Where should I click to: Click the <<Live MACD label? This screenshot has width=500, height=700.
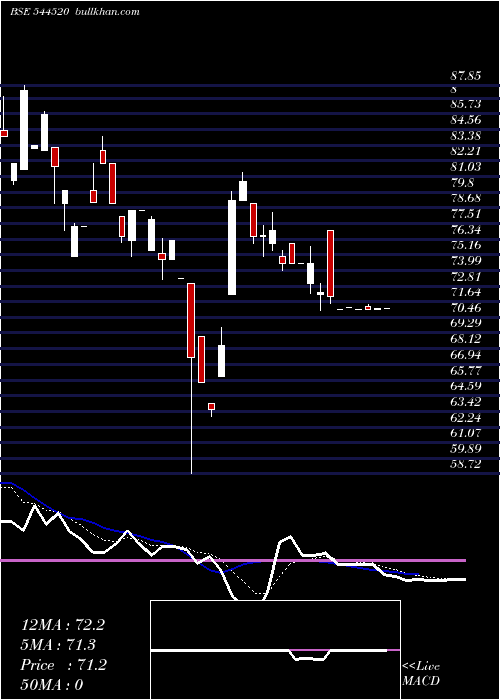(x=421, y=674)
